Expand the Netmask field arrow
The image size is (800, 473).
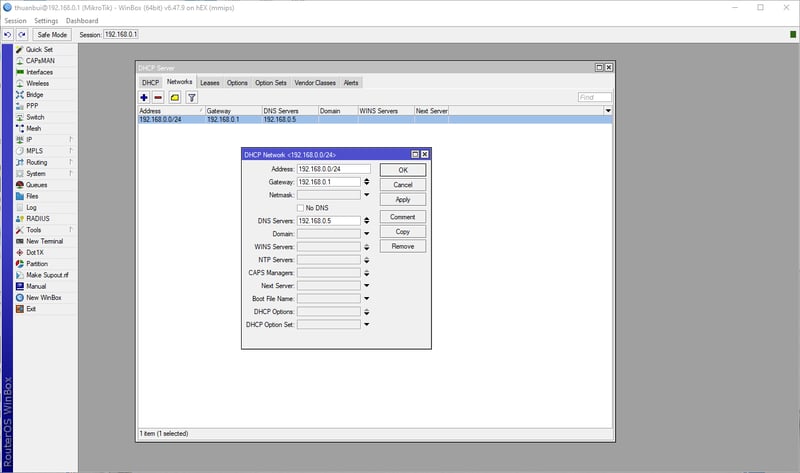point(367,195)
